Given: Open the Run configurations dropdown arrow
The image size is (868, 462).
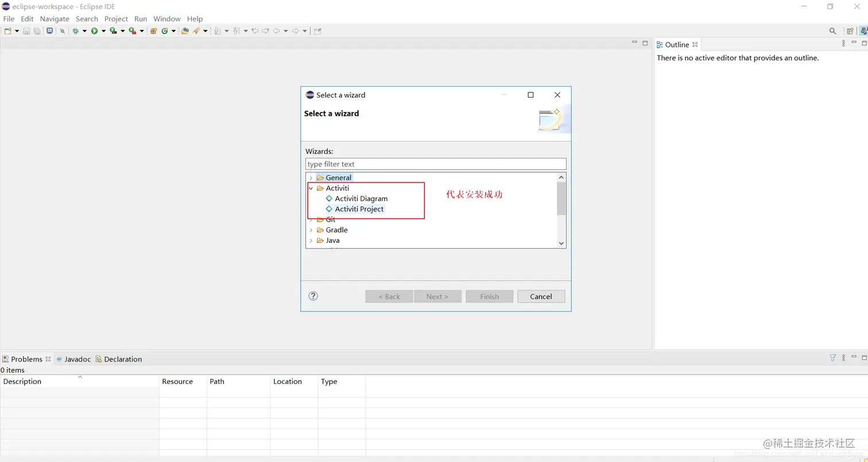Looking at the screenshot, I should 103,31.
